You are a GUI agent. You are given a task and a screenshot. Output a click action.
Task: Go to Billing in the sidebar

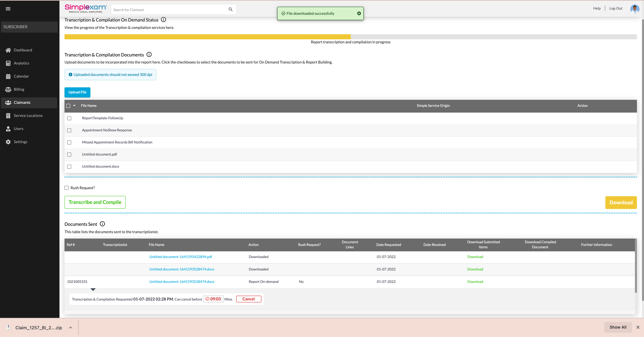tap(19, 90)
